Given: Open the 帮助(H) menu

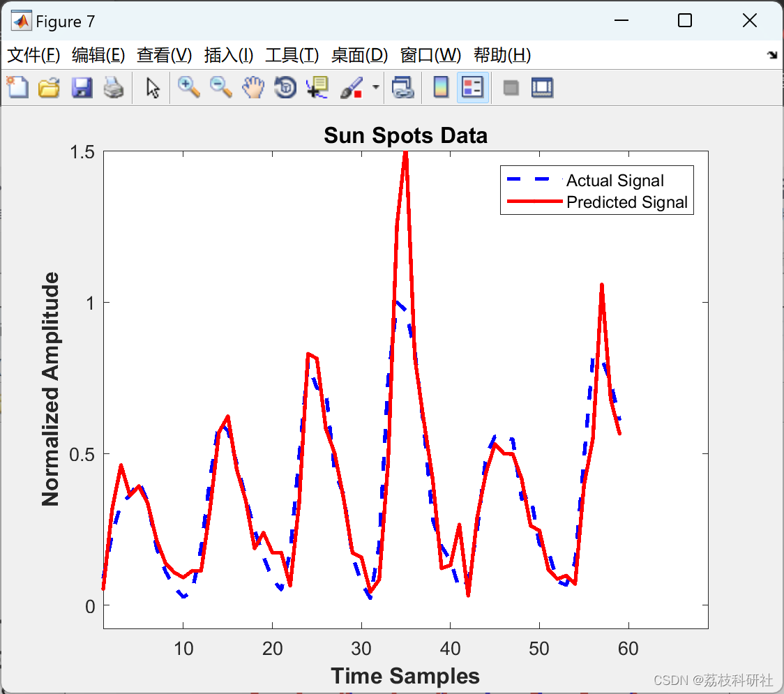Looking at the screenshot, I should 502,55.
